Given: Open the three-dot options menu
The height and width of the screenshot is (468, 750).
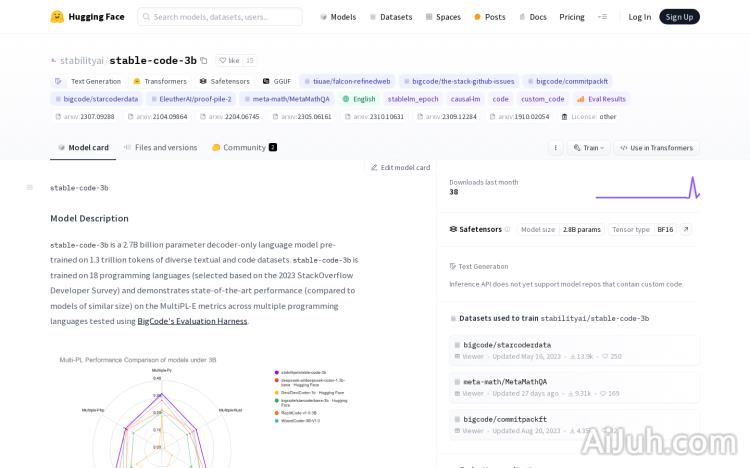Looking at the screenshot, I should [556, 148].
